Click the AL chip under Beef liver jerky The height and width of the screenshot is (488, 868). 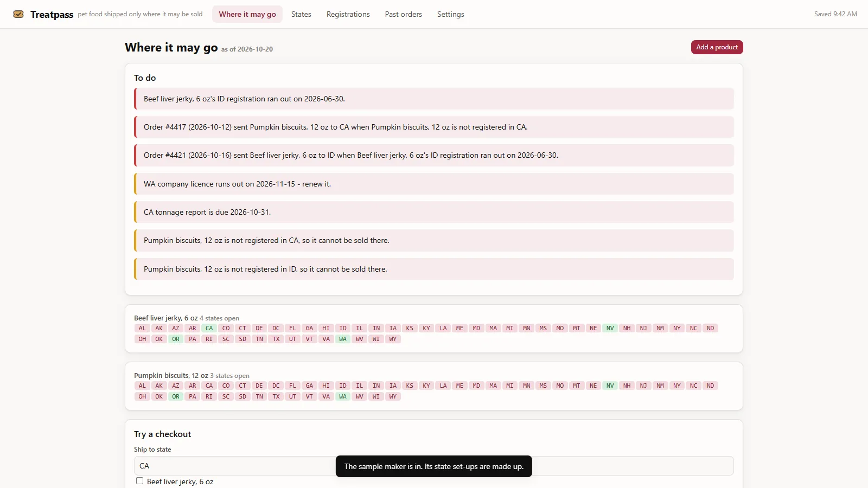[142, 328]
